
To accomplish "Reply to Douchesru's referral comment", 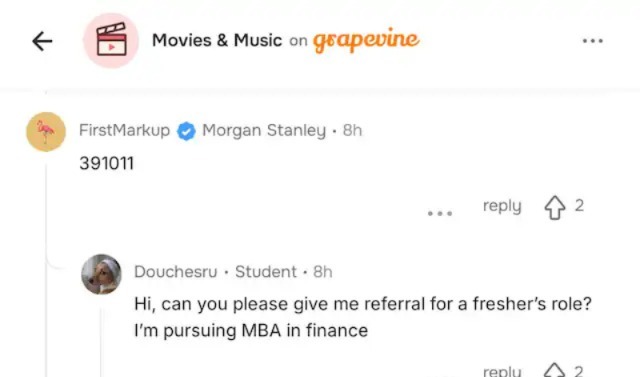I will click(x=502, y=371).
